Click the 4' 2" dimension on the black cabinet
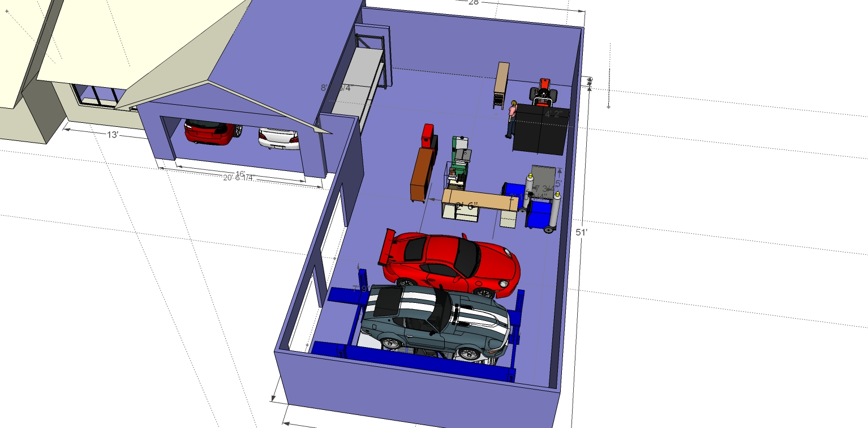Image resolution: width=868 pixels, height=428 pixels. point(555,113)
